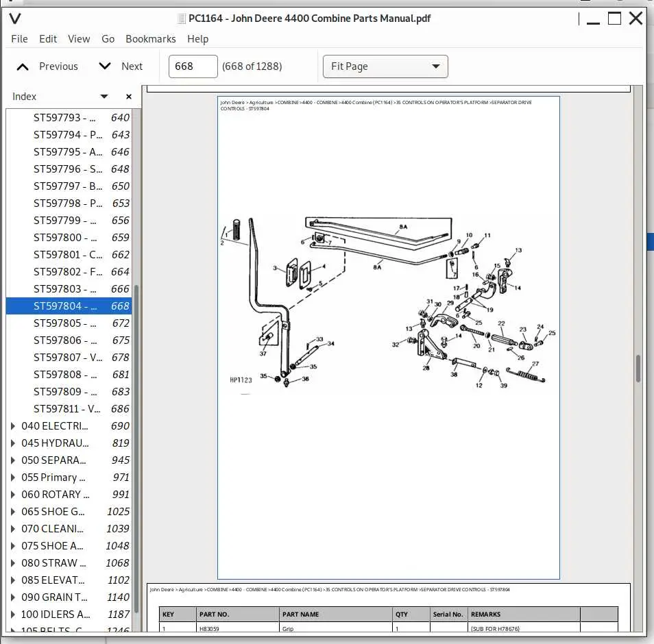Close the Index side pane
Viewport: 654px width, 644px height.
tap(129, 97)
